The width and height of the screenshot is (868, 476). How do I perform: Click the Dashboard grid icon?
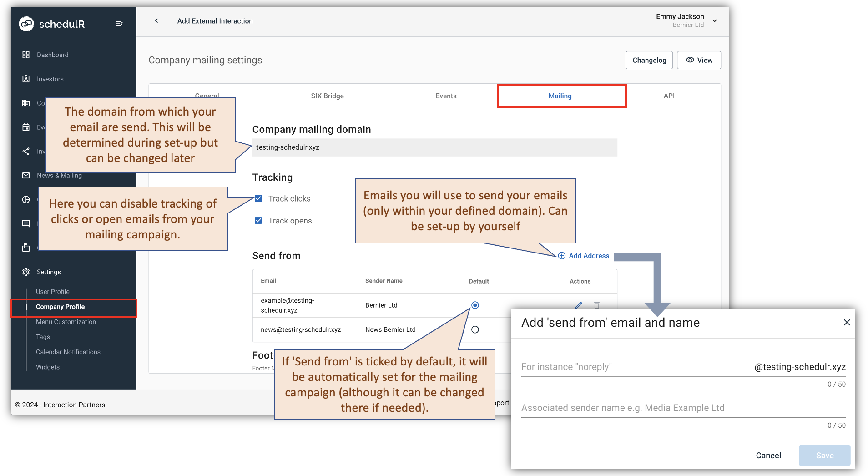[26, 55]
